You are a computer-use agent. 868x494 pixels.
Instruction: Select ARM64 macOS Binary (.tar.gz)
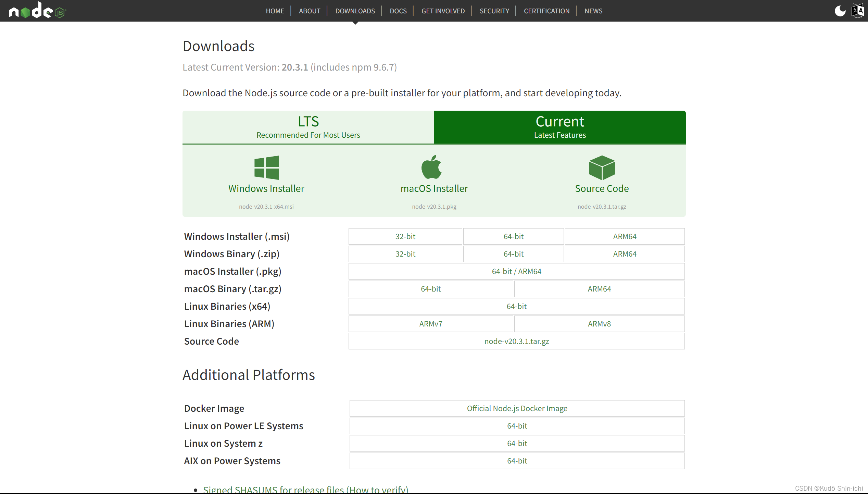tap(600, 289)
